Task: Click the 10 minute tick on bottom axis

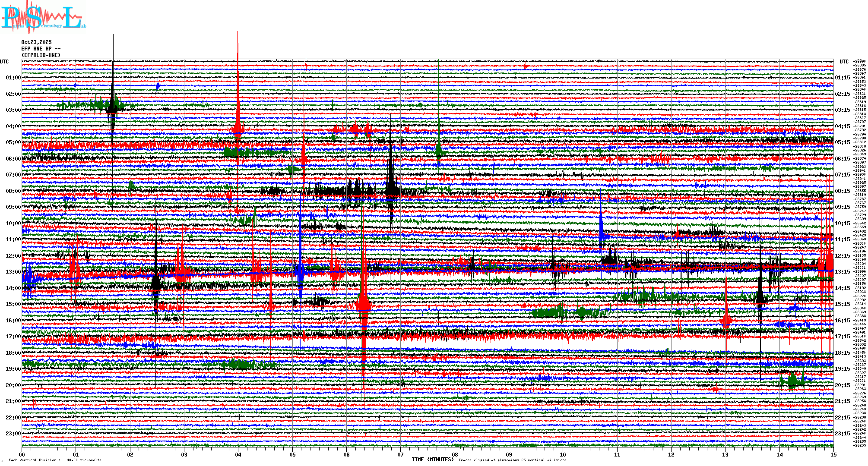Action: pyautogui.click(x=563, y=454)
